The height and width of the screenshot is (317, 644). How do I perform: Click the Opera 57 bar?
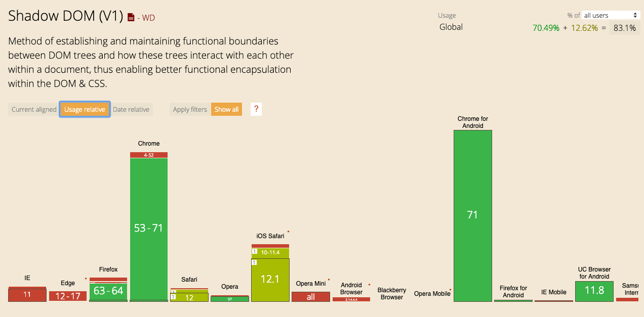(230, 299)
